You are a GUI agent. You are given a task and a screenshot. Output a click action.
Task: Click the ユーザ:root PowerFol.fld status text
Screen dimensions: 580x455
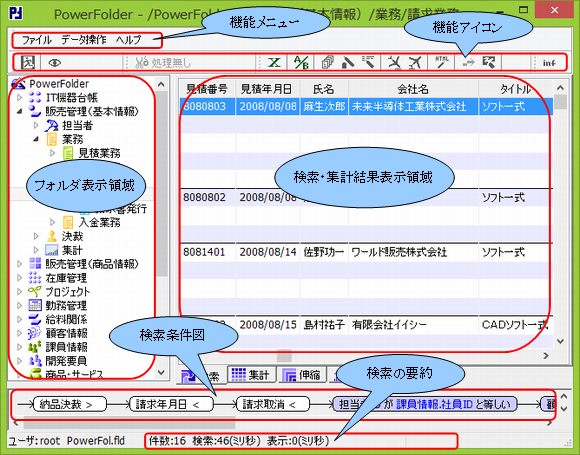click(x=67, y=441)
